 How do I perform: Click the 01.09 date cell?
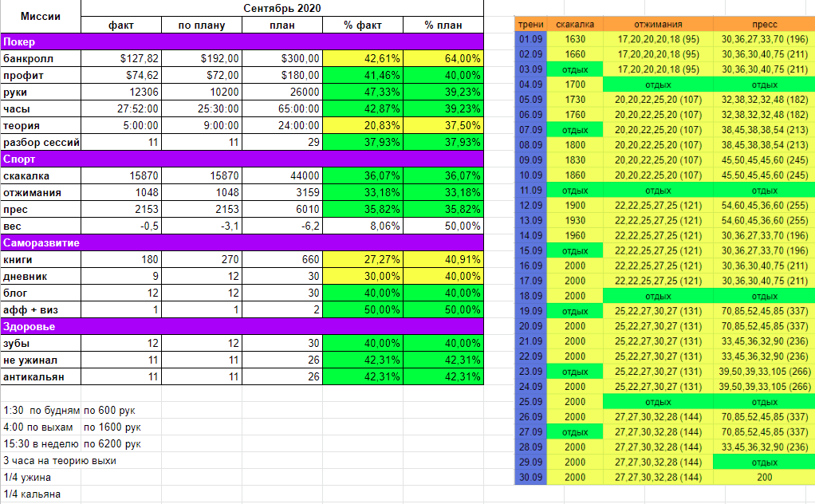pos(530,39)
